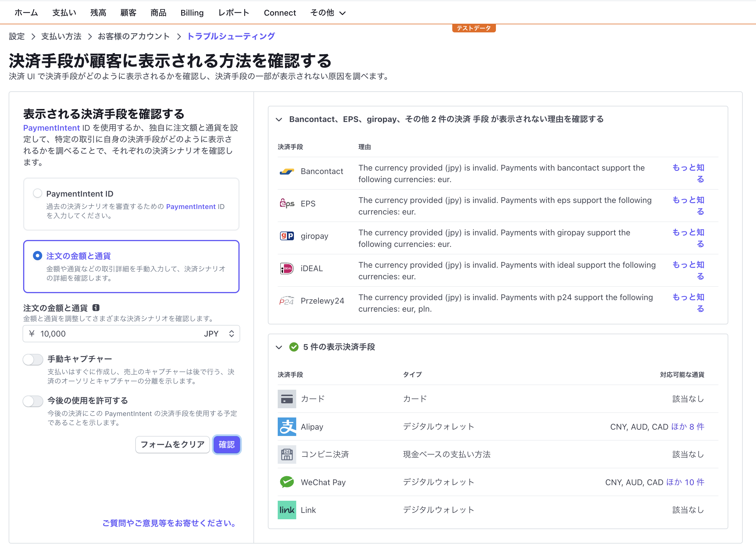The image size is (756, 547).
Task: Click the WeChat Pay icon
Action: [x=287, y=482]
